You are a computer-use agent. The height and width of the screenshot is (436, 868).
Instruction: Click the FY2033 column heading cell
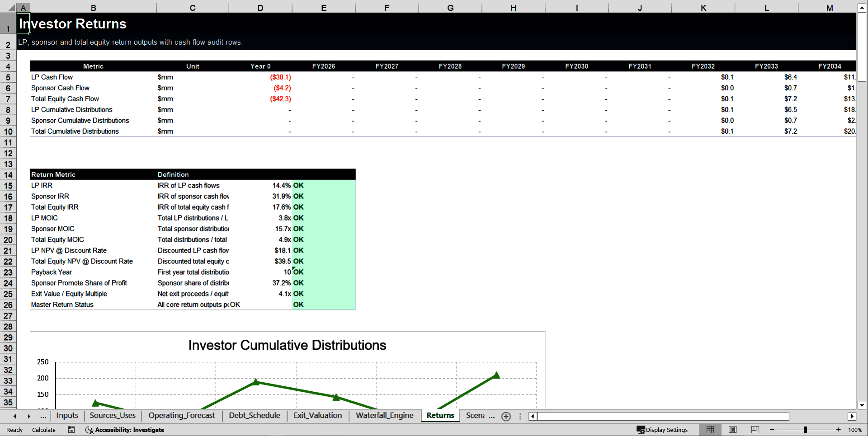point(767,66)
